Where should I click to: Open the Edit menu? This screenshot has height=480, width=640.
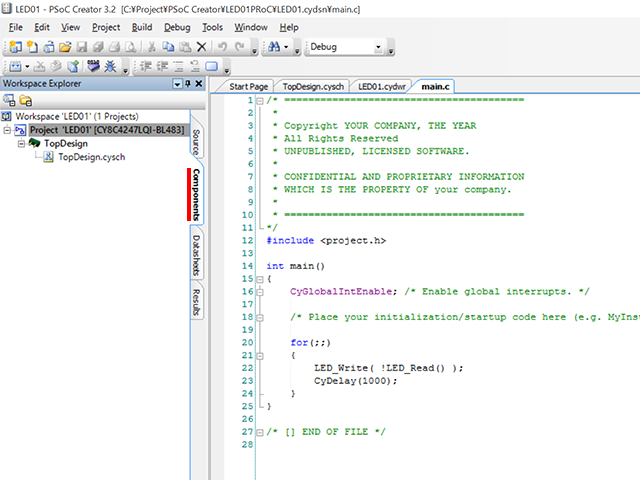click(42, 27)
